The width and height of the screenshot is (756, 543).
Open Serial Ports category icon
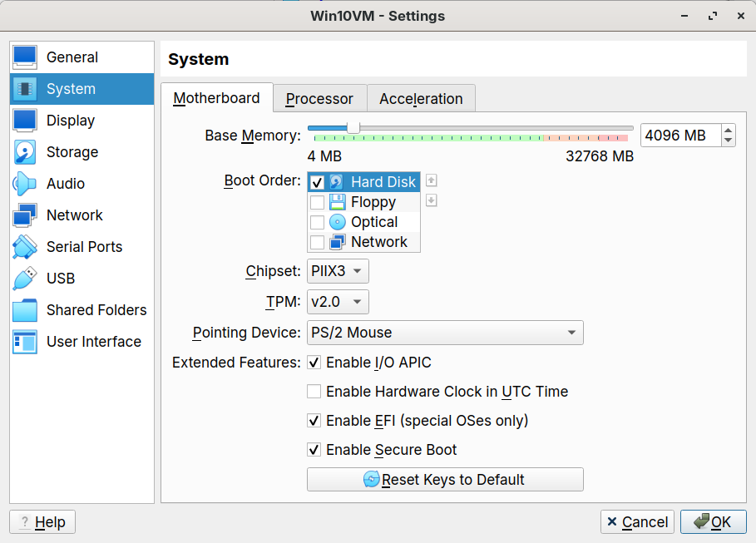point(25,247)
